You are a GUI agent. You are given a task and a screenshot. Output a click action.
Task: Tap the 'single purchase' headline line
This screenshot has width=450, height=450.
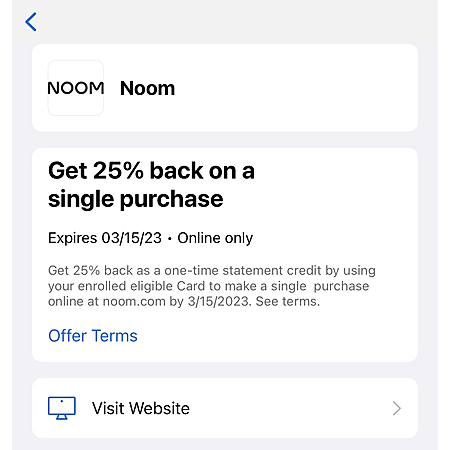(136, 199)
